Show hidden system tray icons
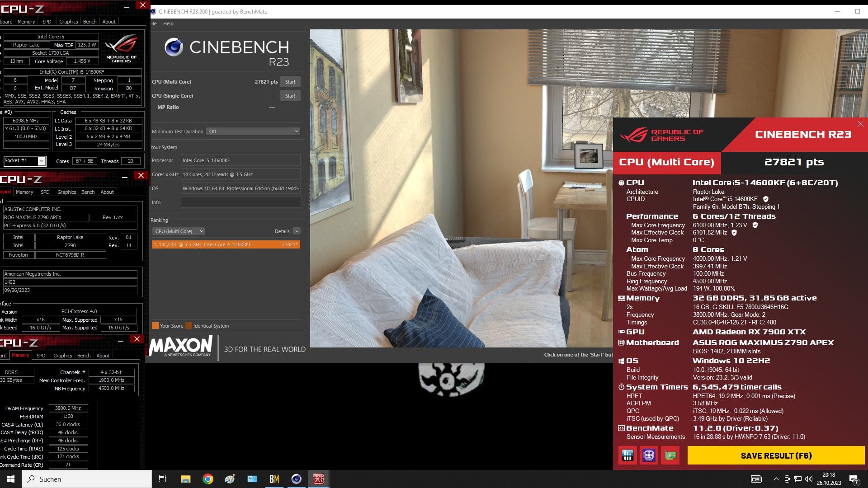Viewport: 868px width, 488px height. click(x=776, y=479)
